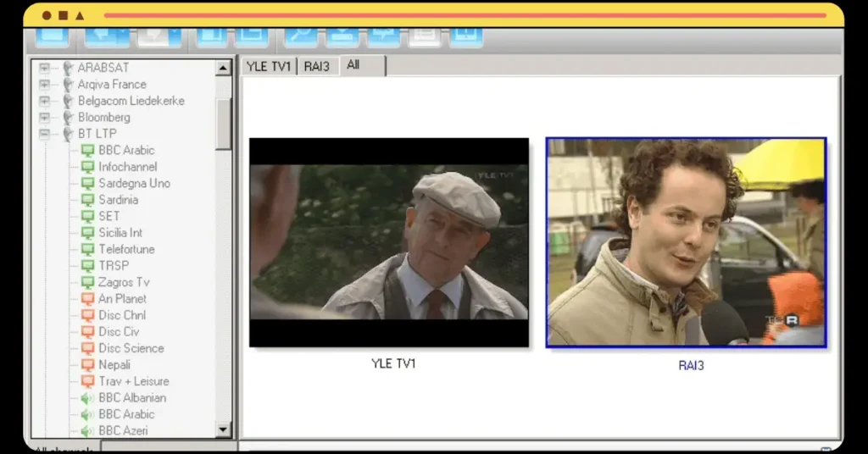Image resolution: width=868 pixels, height=454 pixels.
Task: Select 'Nepali' channel name
Action: [114, 365]
